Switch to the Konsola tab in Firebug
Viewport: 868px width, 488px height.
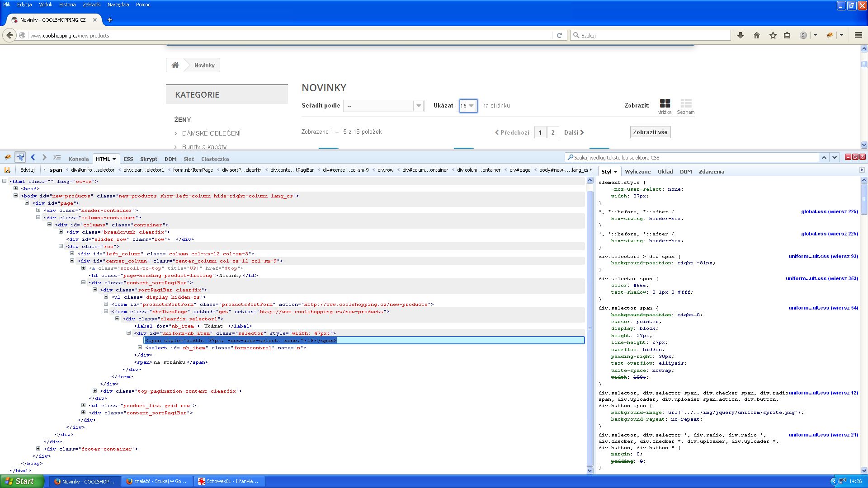pyautogui.click(x=78, y=159)
